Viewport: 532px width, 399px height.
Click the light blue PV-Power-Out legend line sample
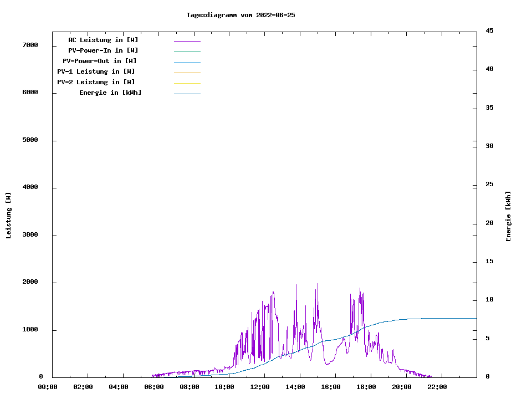click(187, 62)
